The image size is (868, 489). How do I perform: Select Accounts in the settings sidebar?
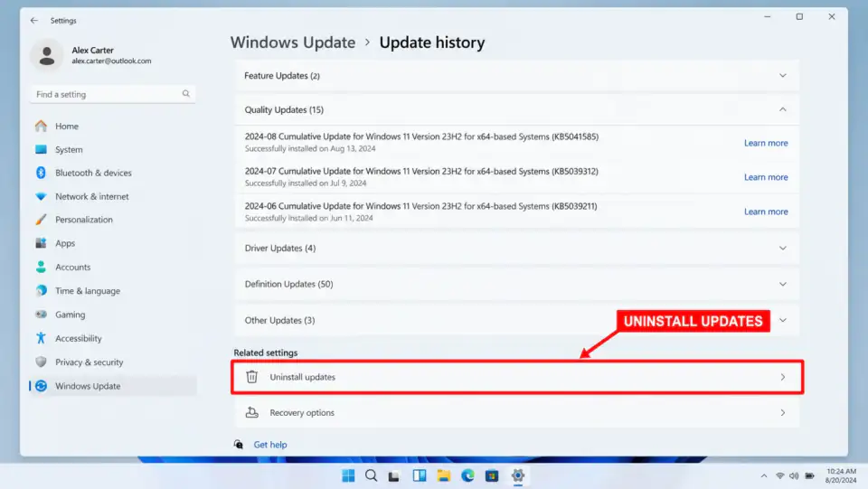[72, 267]
